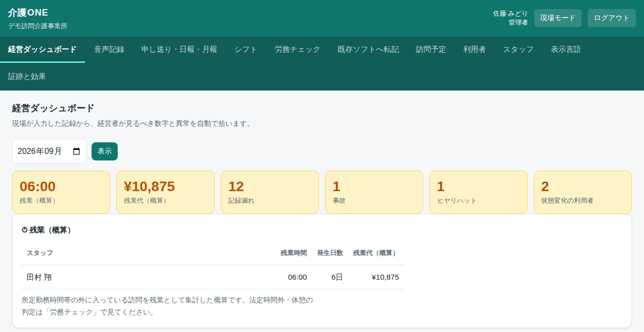This screenshot has width=644, height=332.
Task: Open the 記録漏れ 12 card
Action: click(270, 192)
